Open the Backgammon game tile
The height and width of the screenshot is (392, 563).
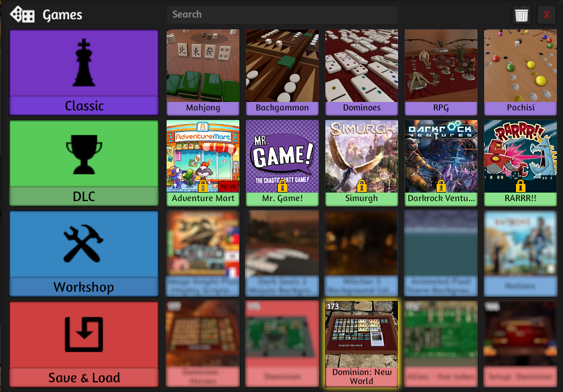282,73
